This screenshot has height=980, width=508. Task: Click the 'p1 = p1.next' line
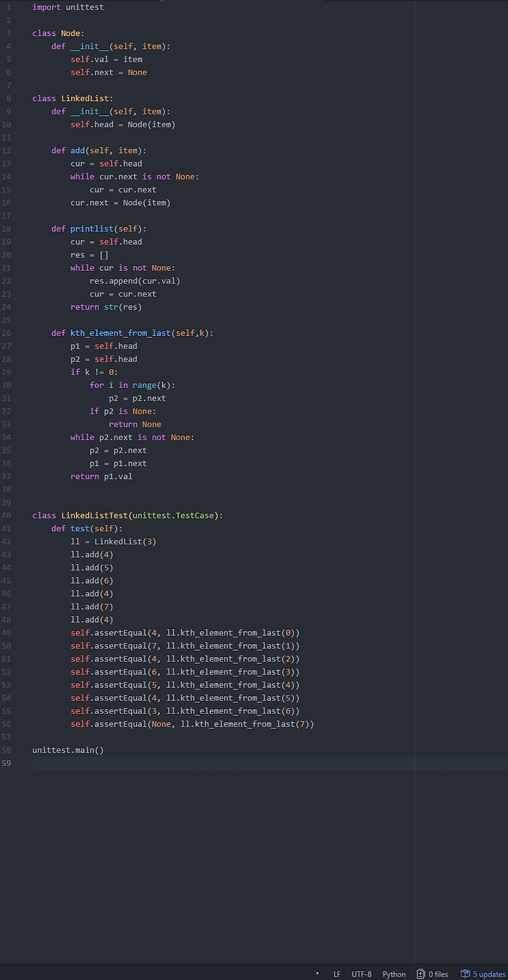pos(118,463)
